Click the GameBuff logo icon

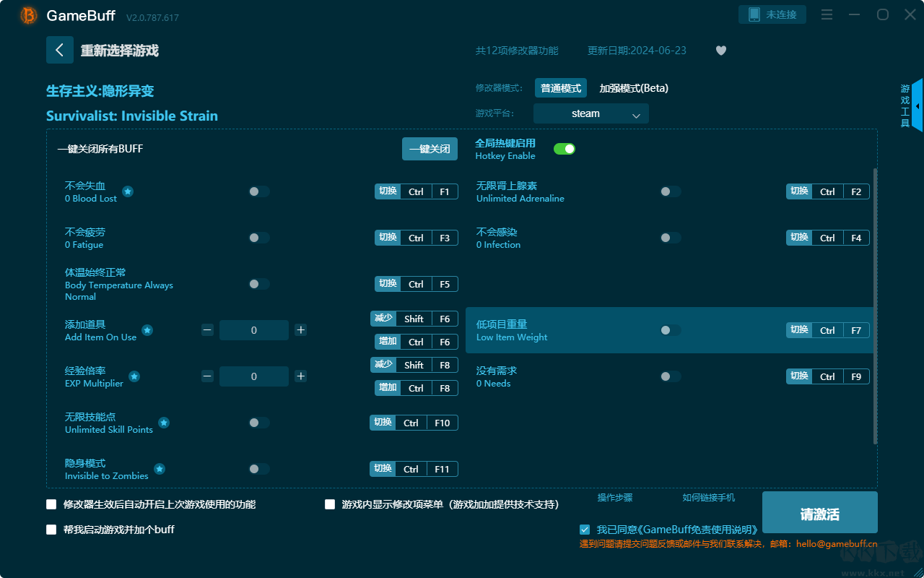29,15
